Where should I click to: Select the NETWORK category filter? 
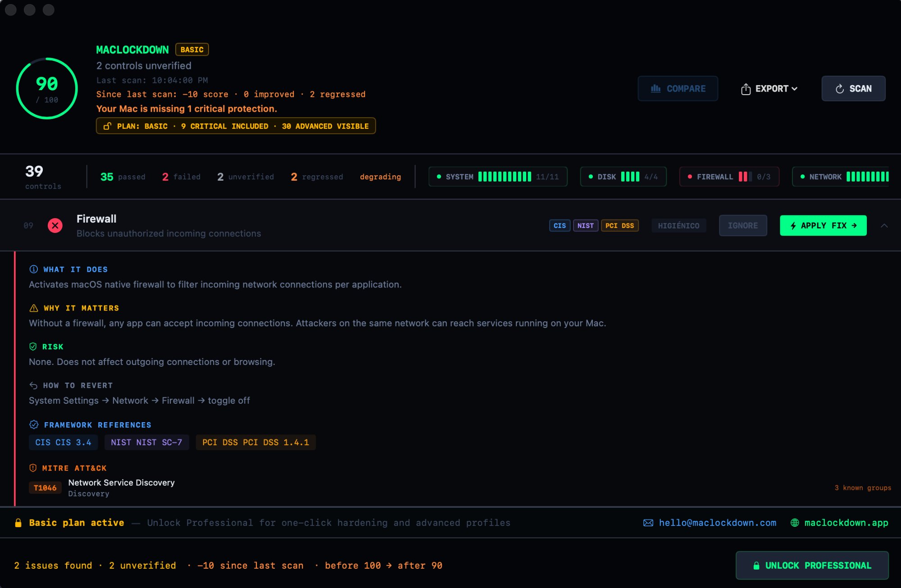coord(841,177)
